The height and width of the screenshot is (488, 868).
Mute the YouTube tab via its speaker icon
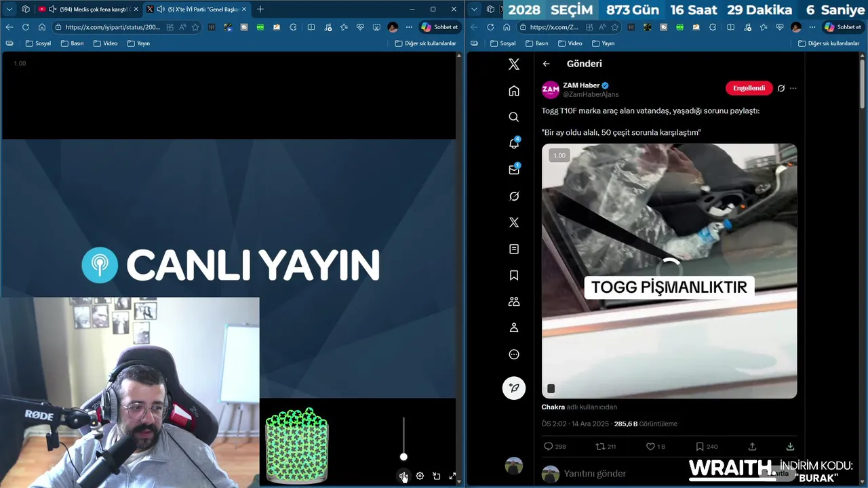pos(53,9)
